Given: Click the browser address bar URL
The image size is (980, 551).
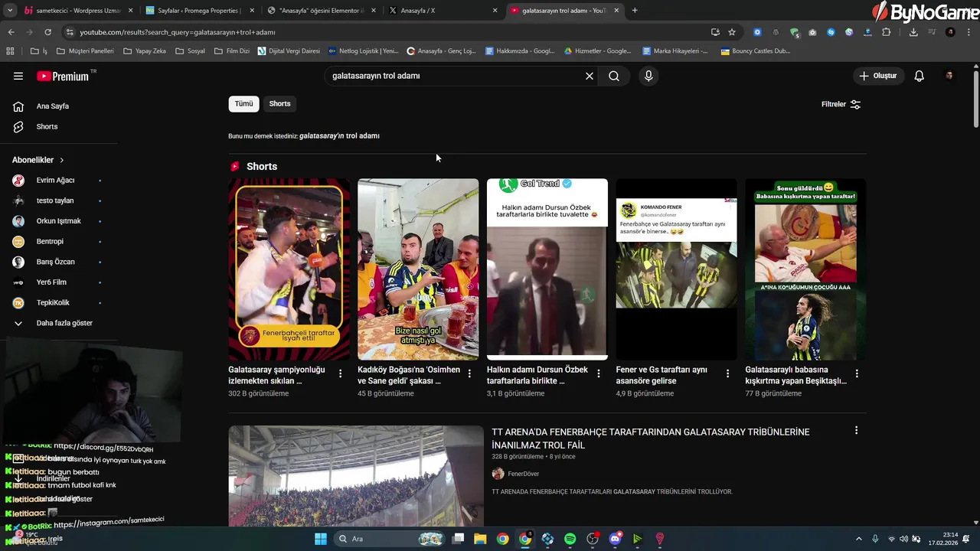Looking at the screenshot, I should (x=178, y=32).
